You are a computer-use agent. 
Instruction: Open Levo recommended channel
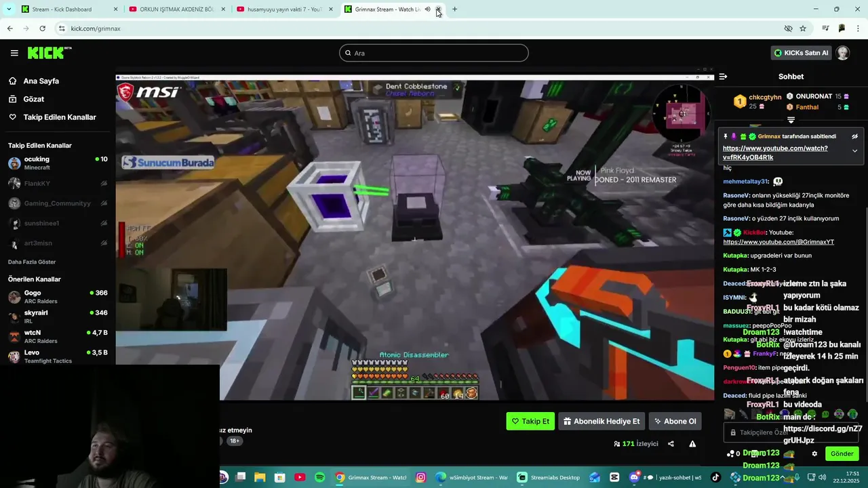pos(58,357)
